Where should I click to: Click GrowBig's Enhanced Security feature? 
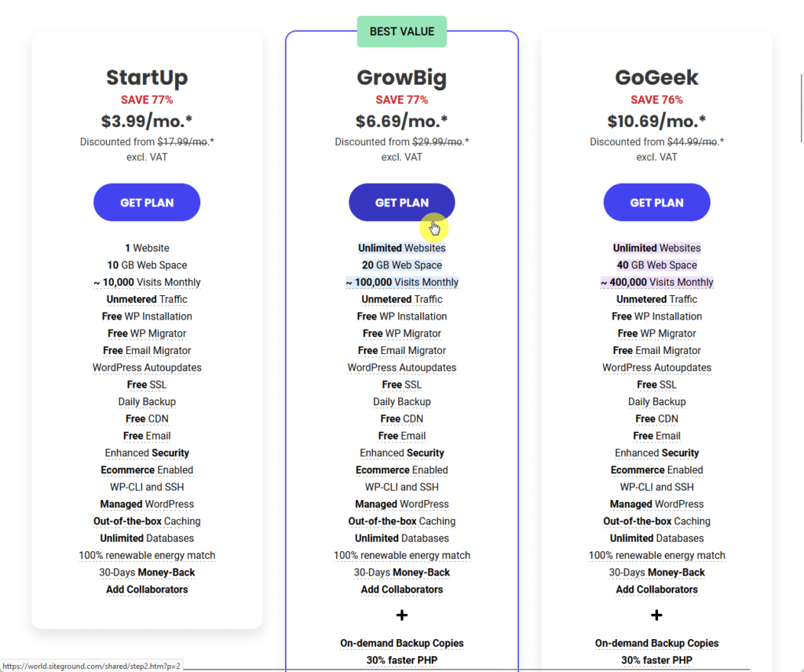[401, 453]
